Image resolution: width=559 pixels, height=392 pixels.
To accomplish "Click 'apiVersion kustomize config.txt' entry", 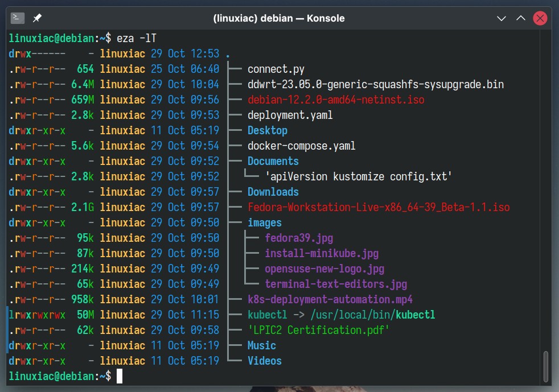I will tap(358, 176).
